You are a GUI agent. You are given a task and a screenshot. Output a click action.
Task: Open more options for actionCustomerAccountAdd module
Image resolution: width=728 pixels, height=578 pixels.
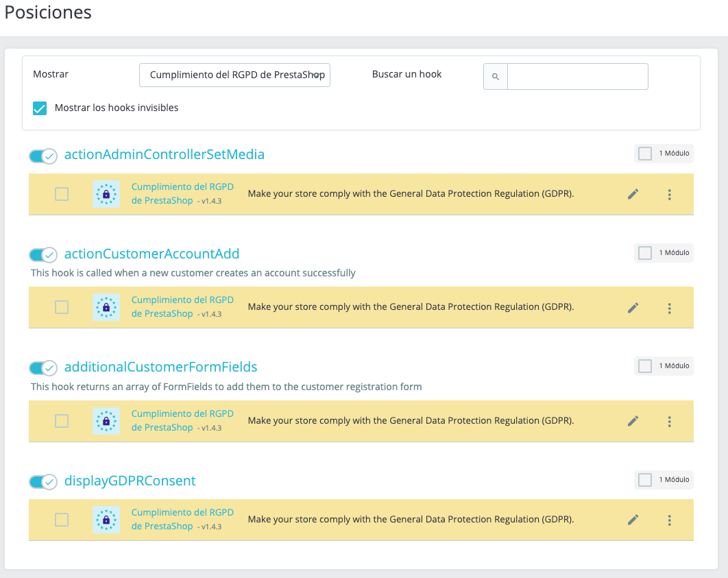coord(669,309)
